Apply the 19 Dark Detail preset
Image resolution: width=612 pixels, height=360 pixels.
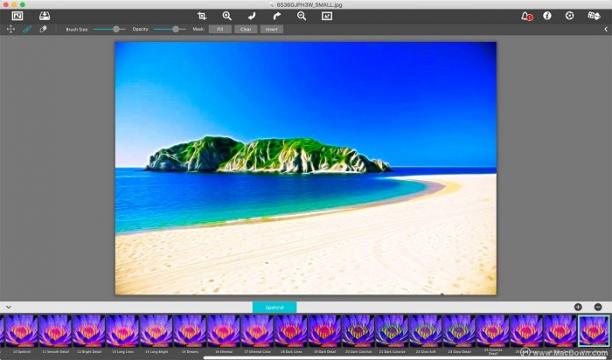coord(324,331)
